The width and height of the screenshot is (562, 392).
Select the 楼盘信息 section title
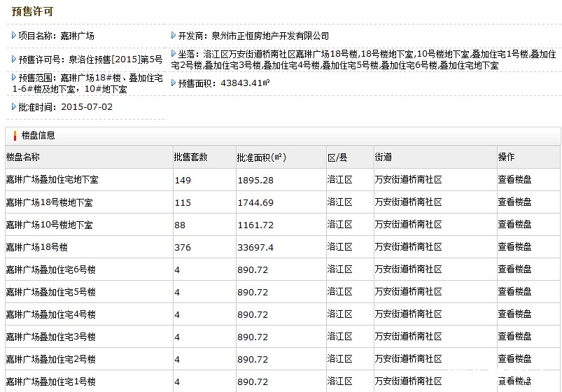[x=38, y=135]
